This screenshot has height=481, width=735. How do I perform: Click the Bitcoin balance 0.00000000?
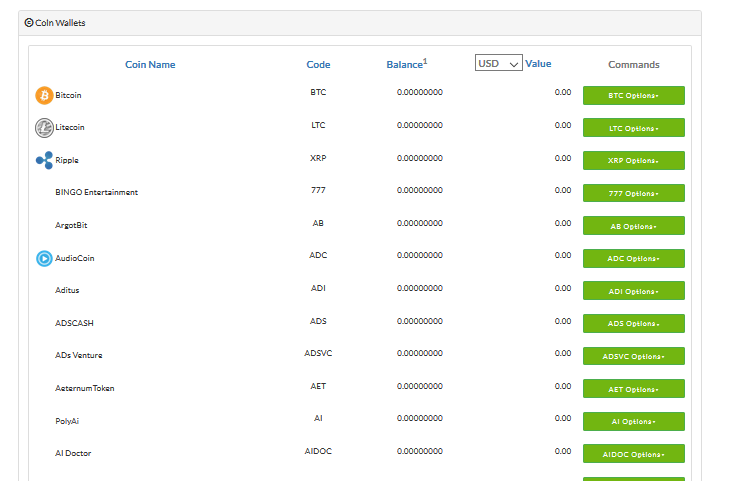[420, 92]
